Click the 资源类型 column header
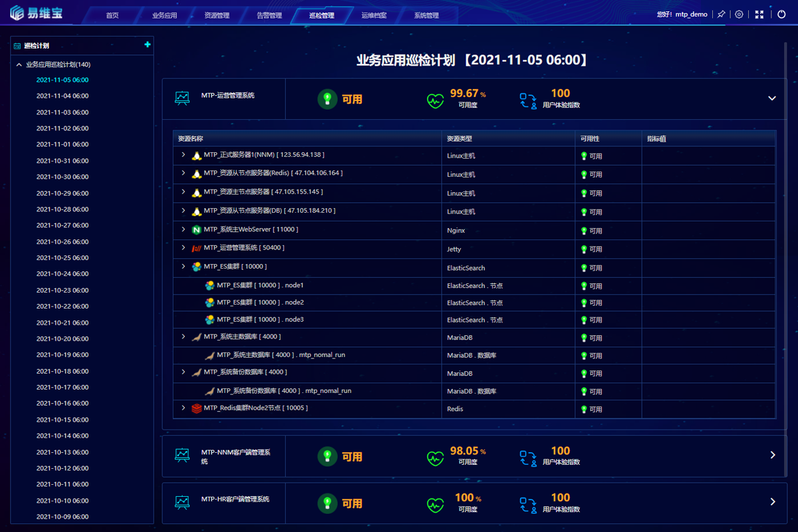Viewport: 798px width, 532px height. 460,139
